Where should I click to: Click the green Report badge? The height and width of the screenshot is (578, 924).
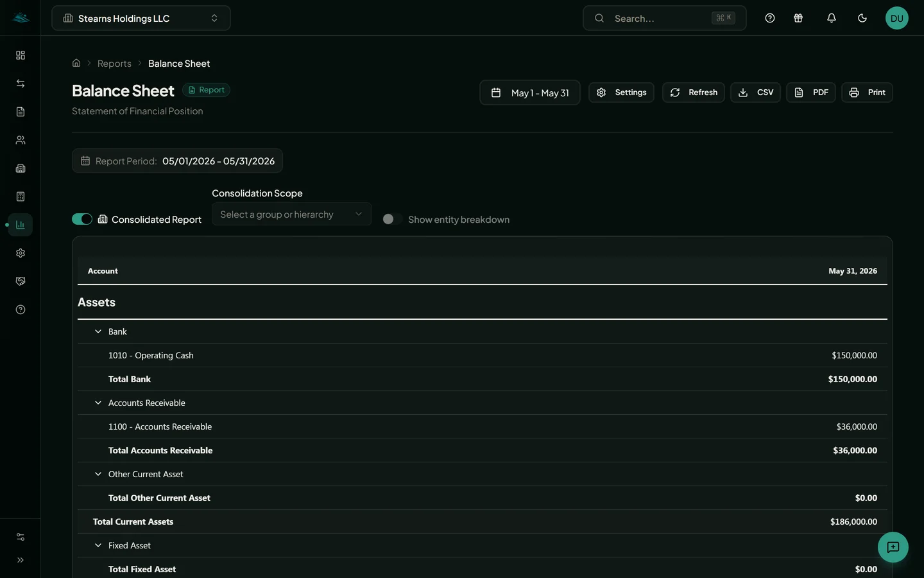coord(207,90)
